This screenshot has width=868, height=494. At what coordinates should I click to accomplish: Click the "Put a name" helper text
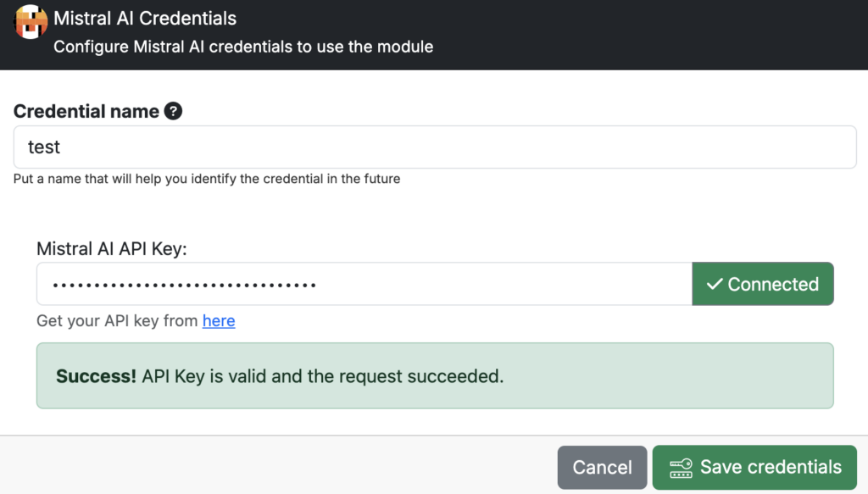206,179
